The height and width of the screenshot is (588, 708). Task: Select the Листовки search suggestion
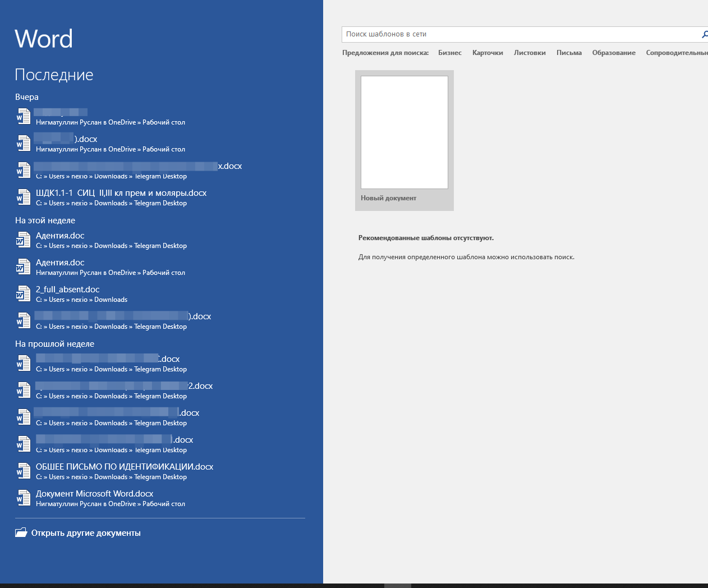point(530,53)
